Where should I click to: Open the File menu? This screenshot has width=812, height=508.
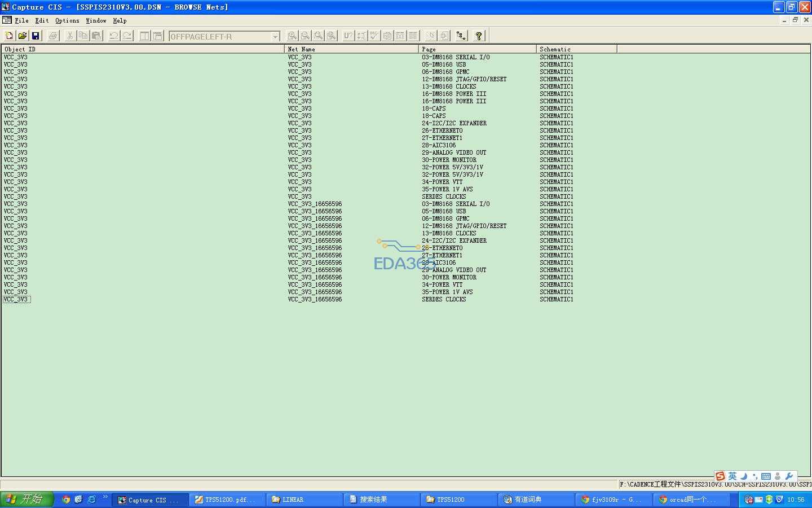coord(22,20)
